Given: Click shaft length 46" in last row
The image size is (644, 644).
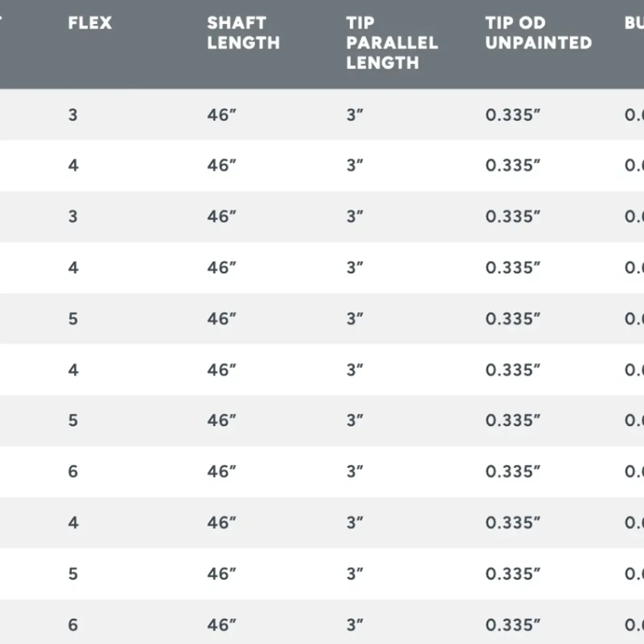Looking at the screenshot, I should [221, 625].
